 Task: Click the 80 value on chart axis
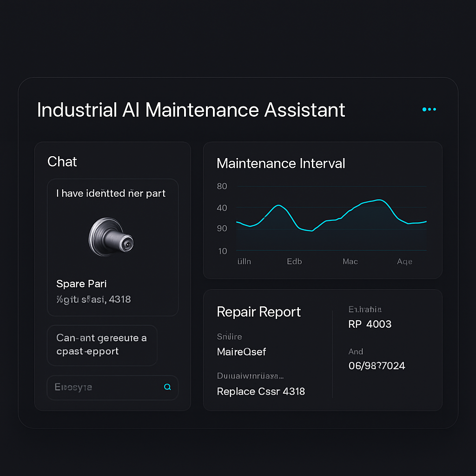[222, 186]
